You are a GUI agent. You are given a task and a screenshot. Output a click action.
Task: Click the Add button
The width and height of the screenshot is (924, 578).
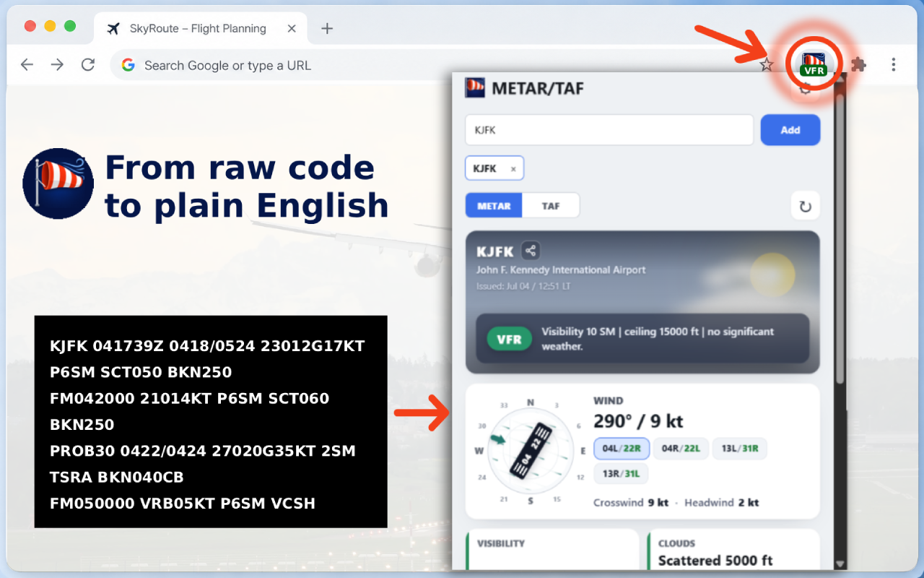click(790, 130)
